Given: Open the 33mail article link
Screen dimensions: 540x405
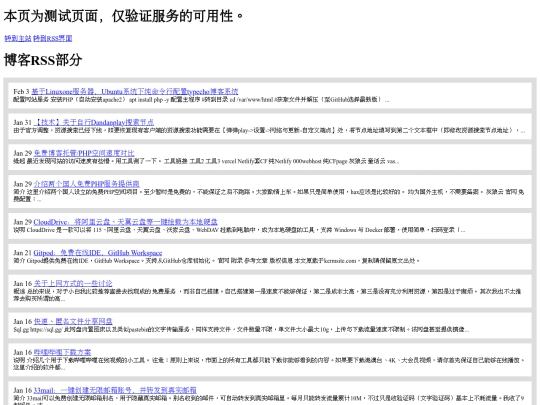Looking at the screenshot, I should pyautogui.click(x=115, y=390).
